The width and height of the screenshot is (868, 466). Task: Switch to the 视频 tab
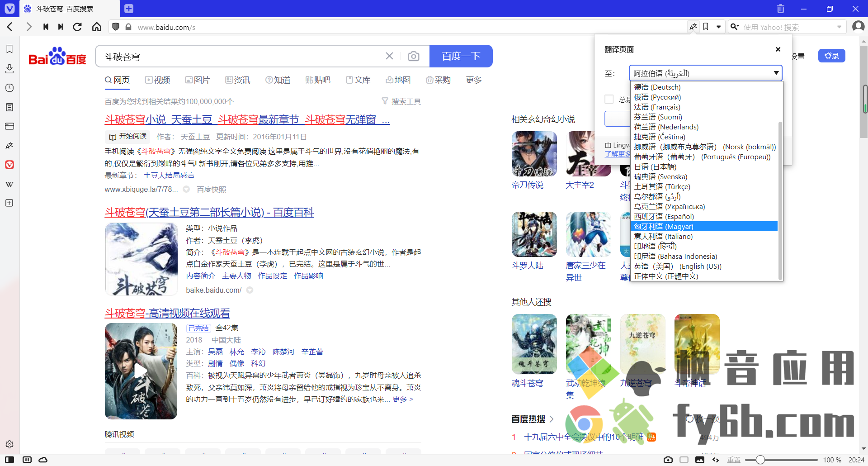(x=157, y=80)
